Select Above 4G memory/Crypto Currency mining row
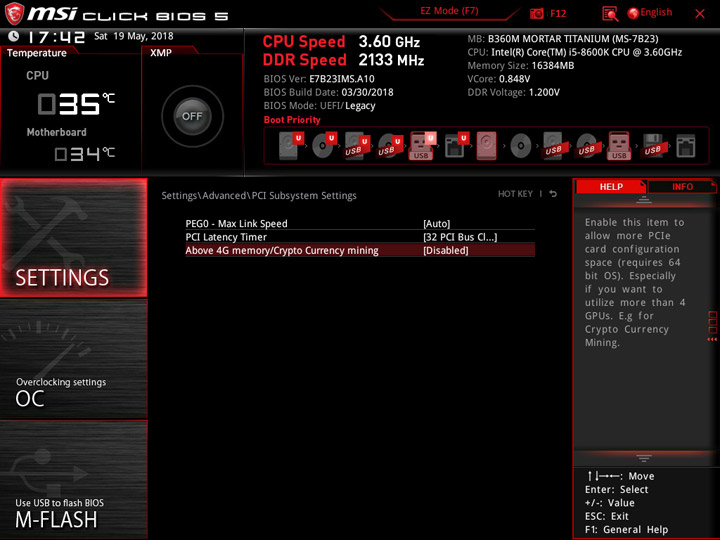 click(360, 250)
